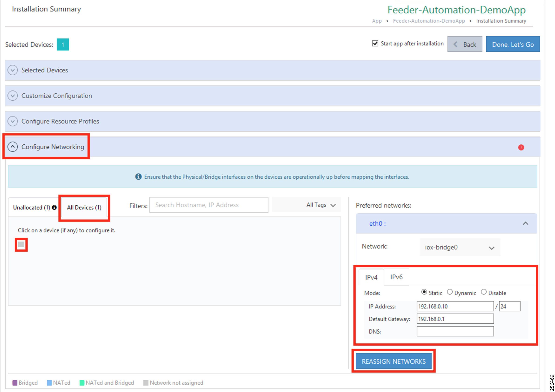Screen dimensions: 555x392
Task: Click the Installation Summary breadcrumb text
Action: [501, 21]
